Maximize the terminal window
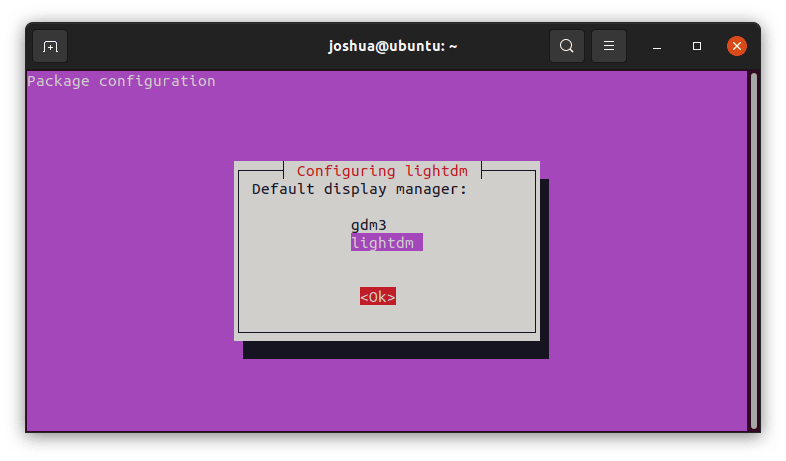This screenshot has height=461, width=786. point(697,46)
